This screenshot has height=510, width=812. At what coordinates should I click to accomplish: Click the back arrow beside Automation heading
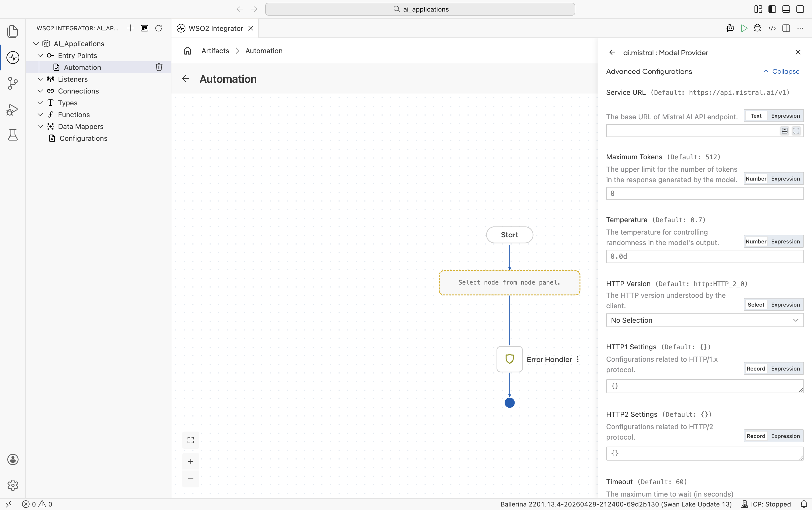185,78
